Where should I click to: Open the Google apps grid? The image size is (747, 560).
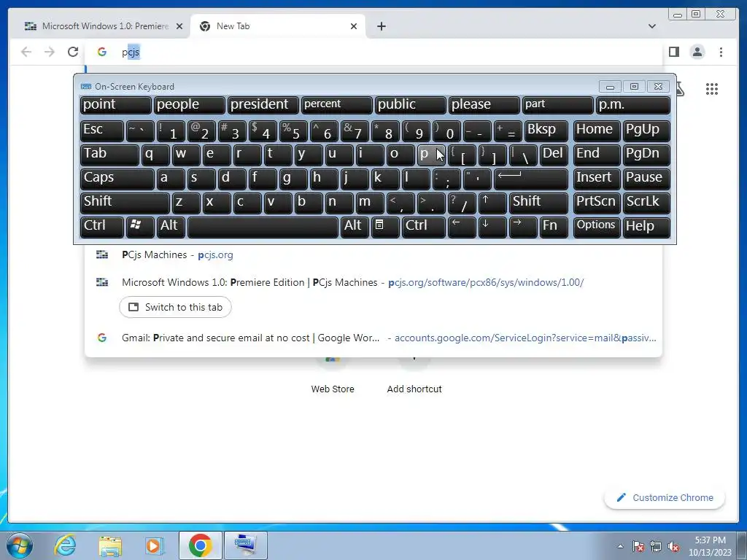(712, 88)
